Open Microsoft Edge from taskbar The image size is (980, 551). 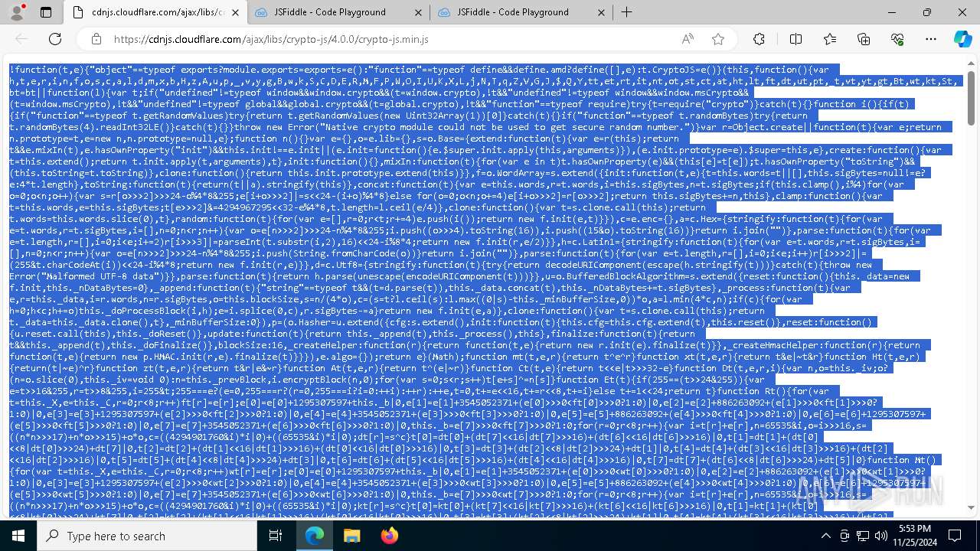click(x=315, y=536)
